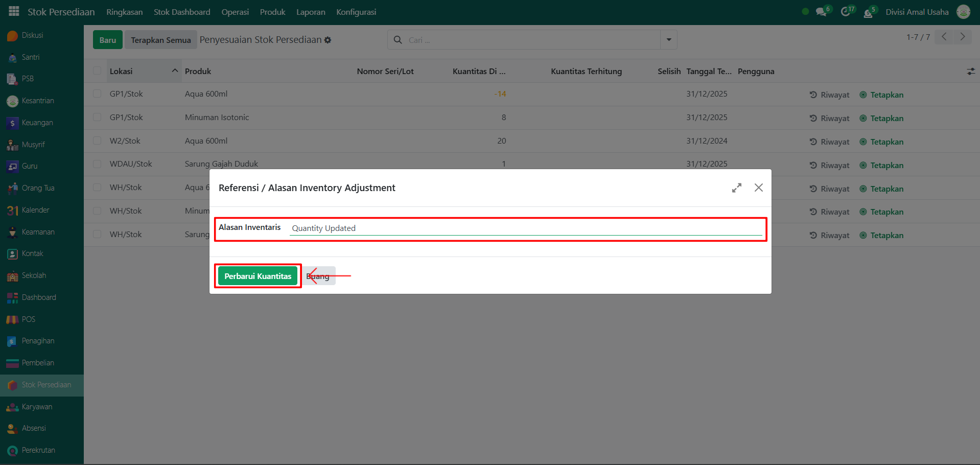Click the Perbarui Kuantitas button

pos(258,276)
